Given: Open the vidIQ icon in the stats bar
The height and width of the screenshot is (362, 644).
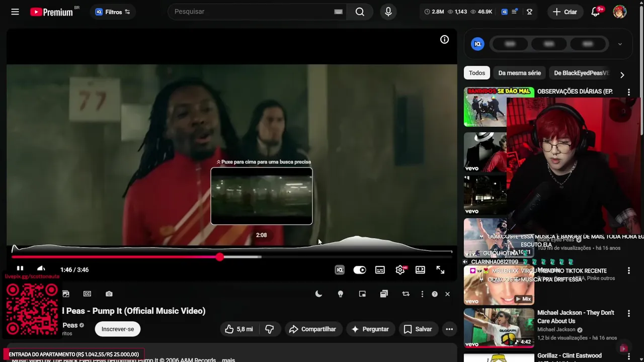Looking at the screenshot, I should tap(504, 12).
